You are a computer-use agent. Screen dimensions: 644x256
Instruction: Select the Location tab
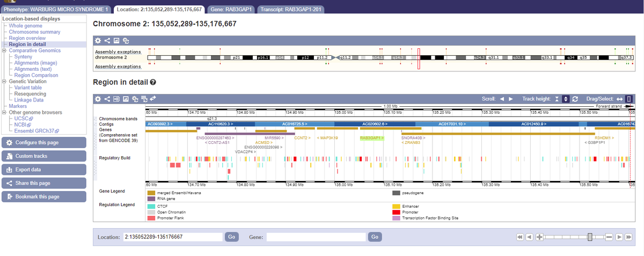159,10
